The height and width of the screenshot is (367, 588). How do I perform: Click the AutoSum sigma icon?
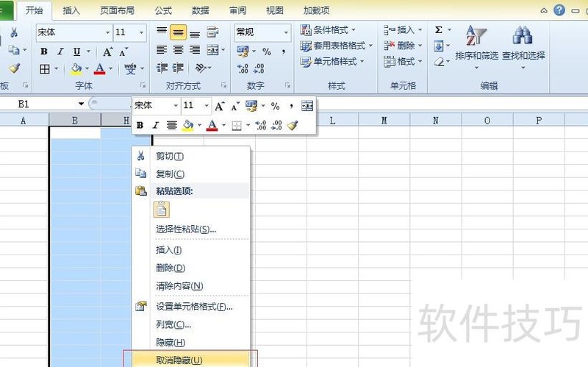(438, 29)
